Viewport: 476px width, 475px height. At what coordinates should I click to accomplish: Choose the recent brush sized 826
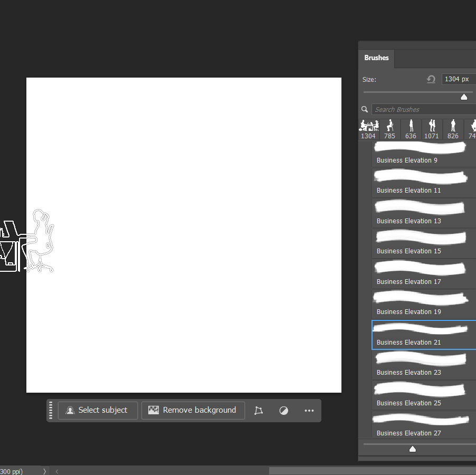tap(453, 129)
